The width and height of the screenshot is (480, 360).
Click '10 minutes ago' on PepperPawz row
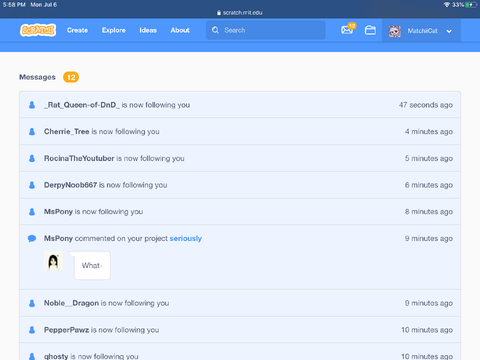(x=427, y=330)
